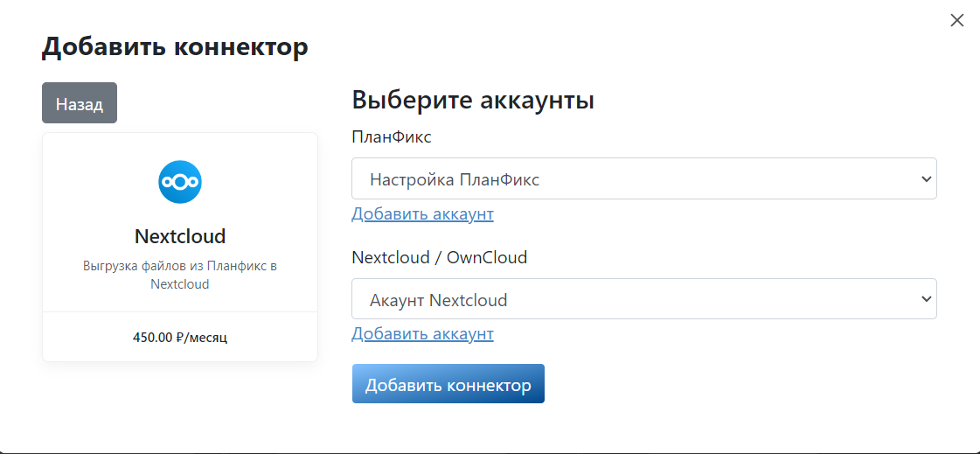Click the Выберите аккаунты heading
Image resolution: width=980 pixels, height=454 pixels.
point(473,100)
